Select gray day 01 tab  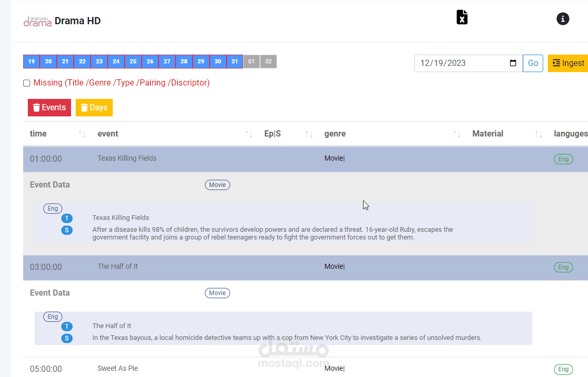pyautogui.click(x=252, y=61)
